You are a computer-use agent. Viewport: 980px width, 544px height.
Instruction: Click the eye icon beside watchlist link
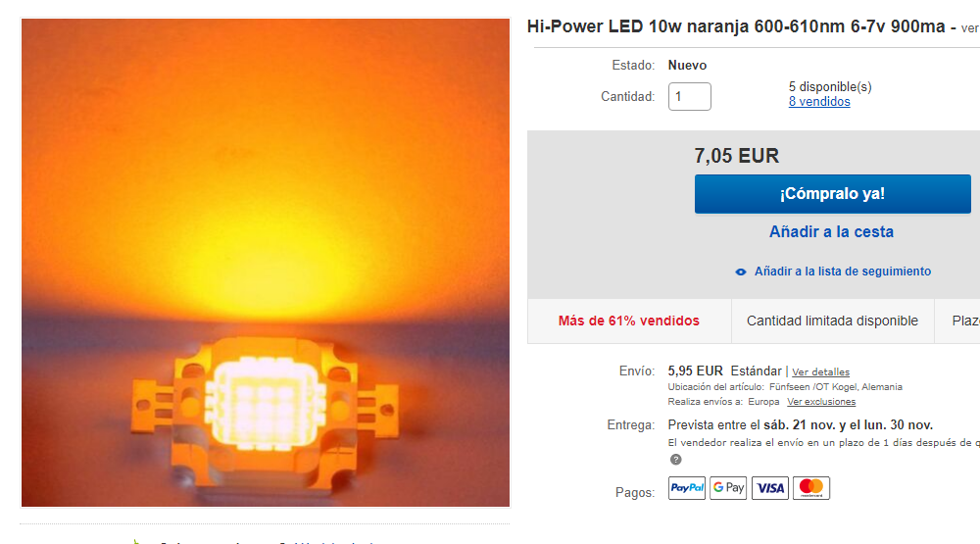(x=741, y=272)
